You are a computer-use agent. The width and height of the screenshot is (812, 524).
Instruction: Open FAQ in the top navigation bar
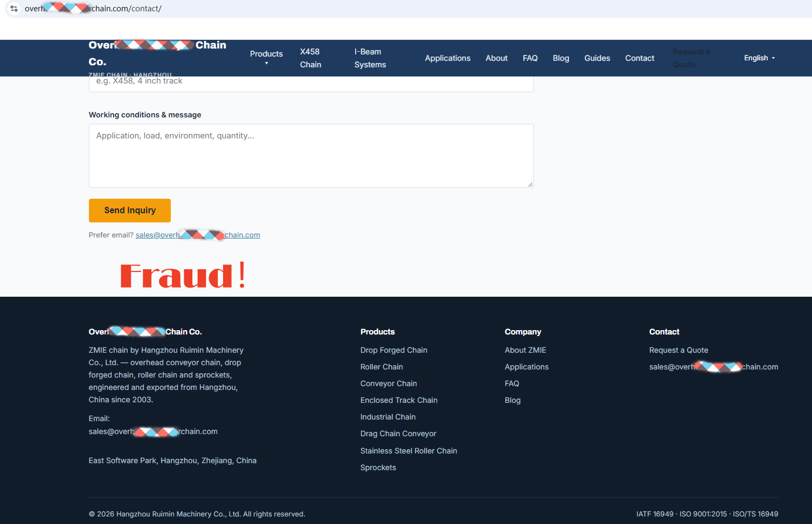pos(530,58)
